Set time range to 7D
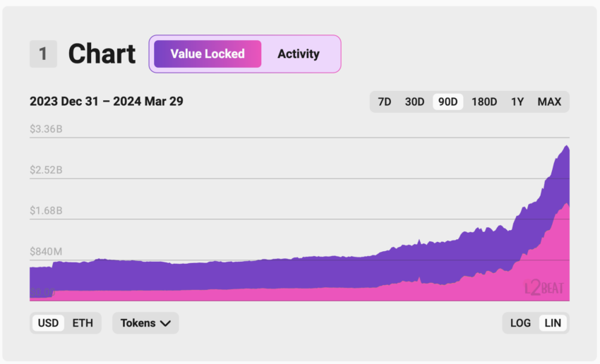Viewport: 600px width, 364px height. 385,102
